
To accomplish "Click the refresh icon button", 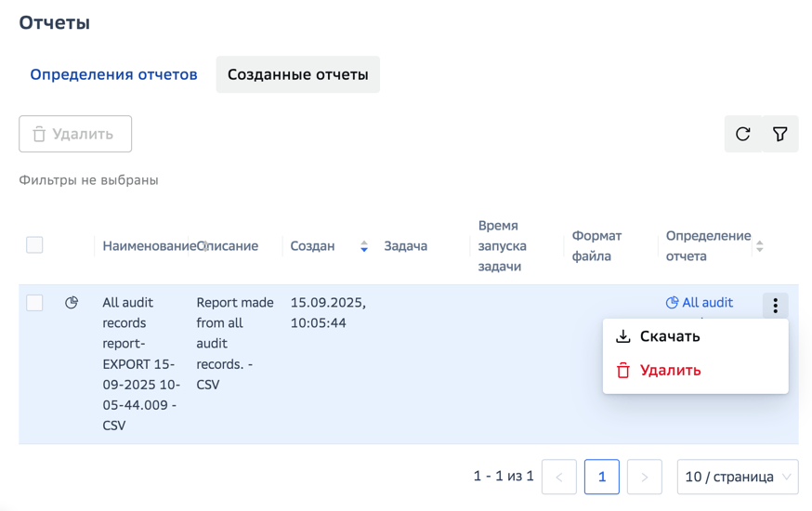I will pos(742,134).
